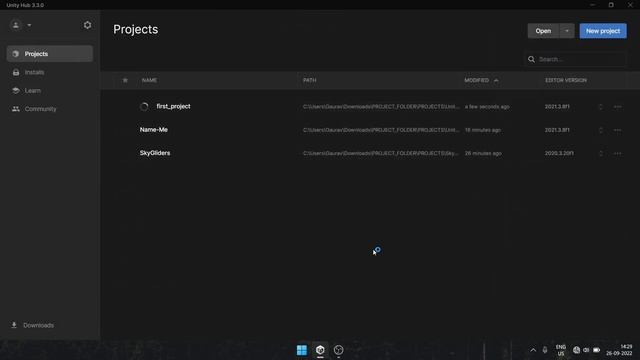This screenshot has width=640, height=360.
Task: Sort projects by PATH column
Action: coord(309,80)
